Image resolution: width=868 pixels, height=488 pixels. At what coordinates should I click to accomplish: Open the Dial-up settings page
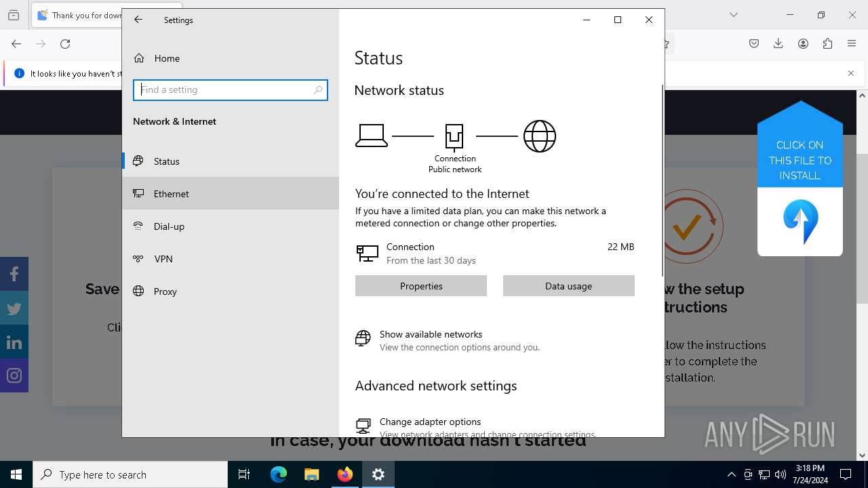(231, 226)
